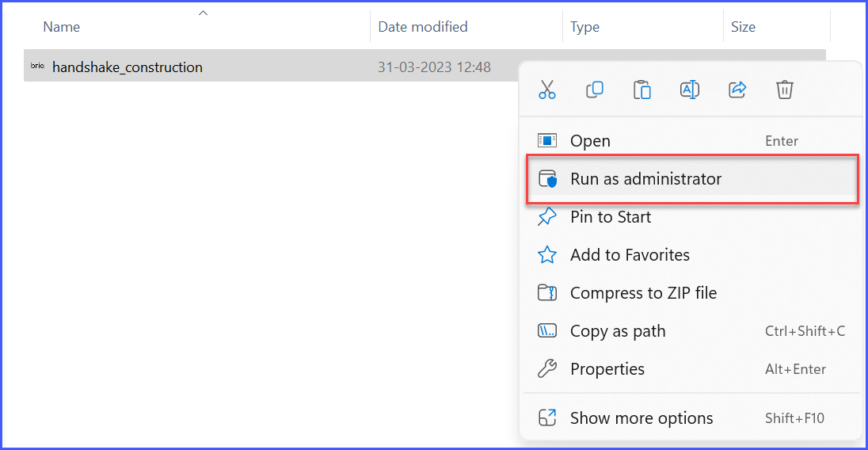Click the Share arrow icon
868x450 pixels.
point(737,90)
